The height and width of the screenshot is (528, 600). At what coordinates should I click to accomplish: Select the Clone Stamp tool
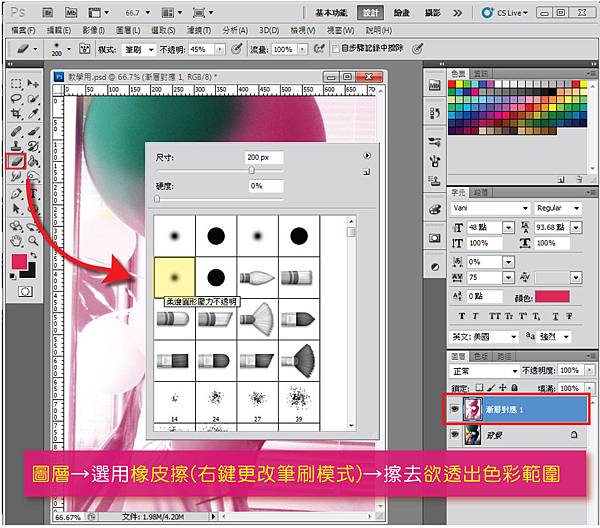(16, 146)
